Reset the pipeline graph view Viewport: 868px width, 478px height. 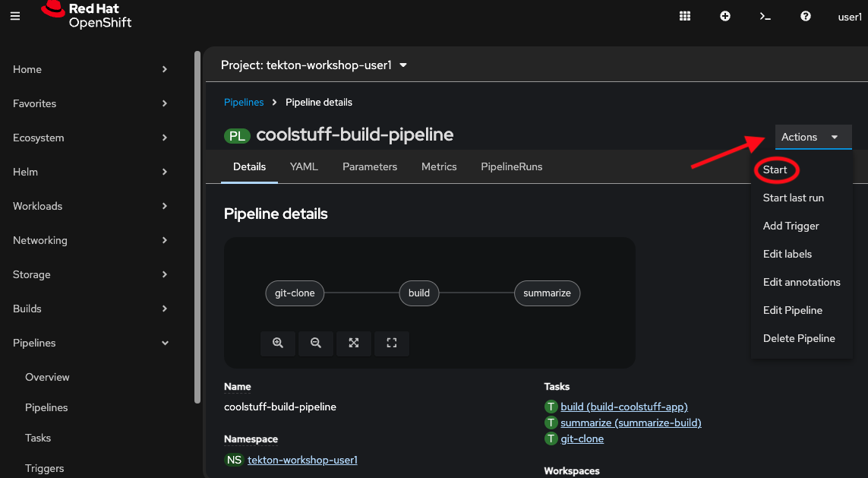392,343
